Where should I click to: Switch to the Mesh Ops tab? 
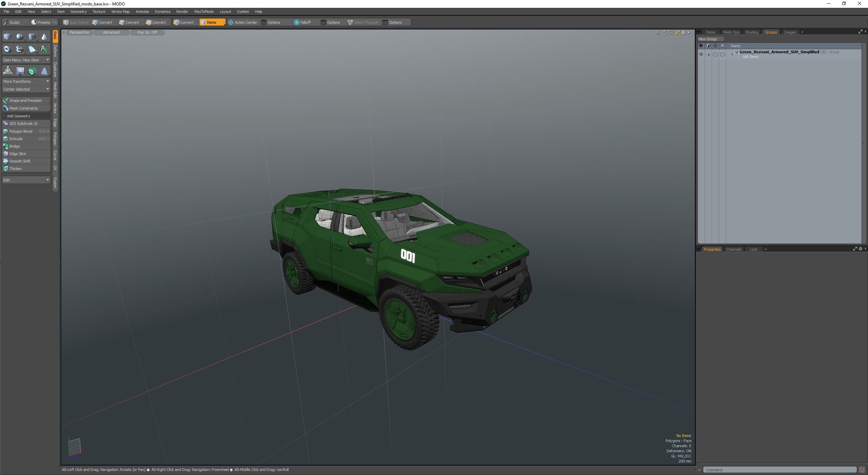(731, 32)
